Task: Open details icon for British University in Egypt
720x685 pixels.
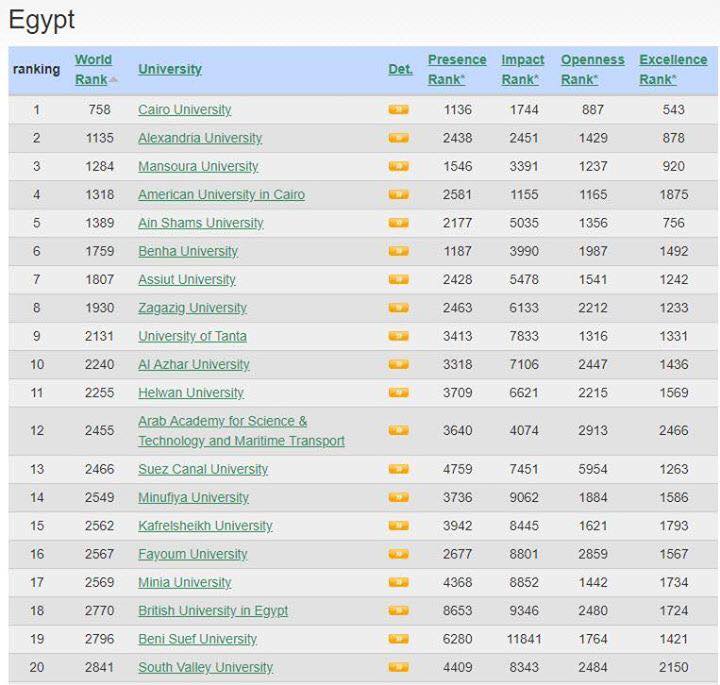Action: (398, 611)
